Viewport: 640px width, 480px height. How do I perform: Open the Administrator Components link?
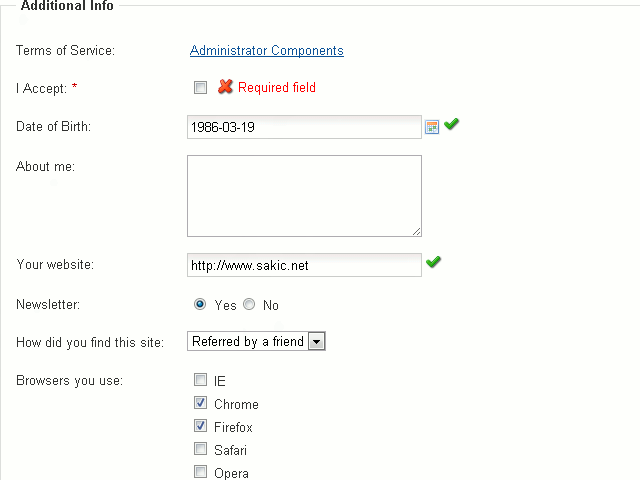(x=267, y=51)
